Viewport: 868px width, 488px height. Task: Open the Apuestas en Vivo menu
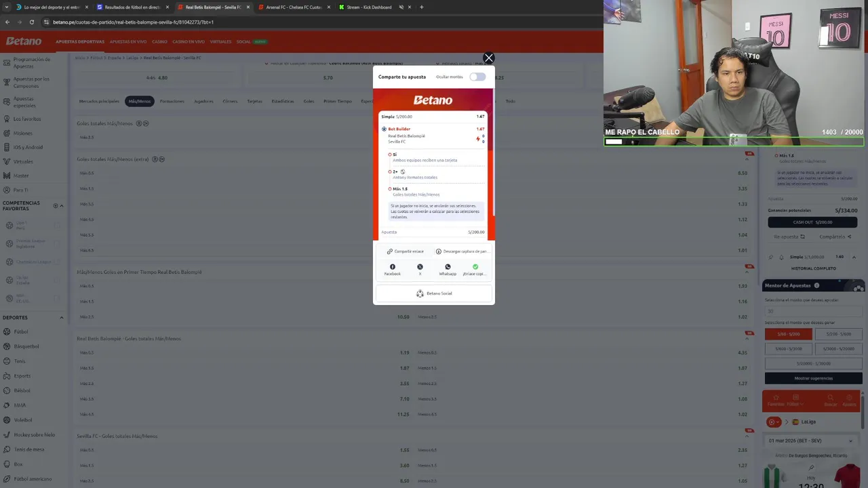coord(128,41)
